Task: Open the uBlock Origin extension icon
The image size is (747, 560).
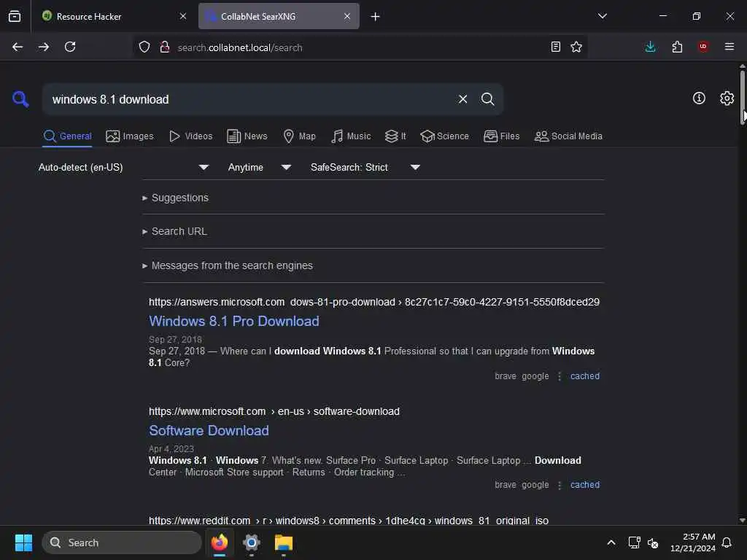Action: pos(703,47)
